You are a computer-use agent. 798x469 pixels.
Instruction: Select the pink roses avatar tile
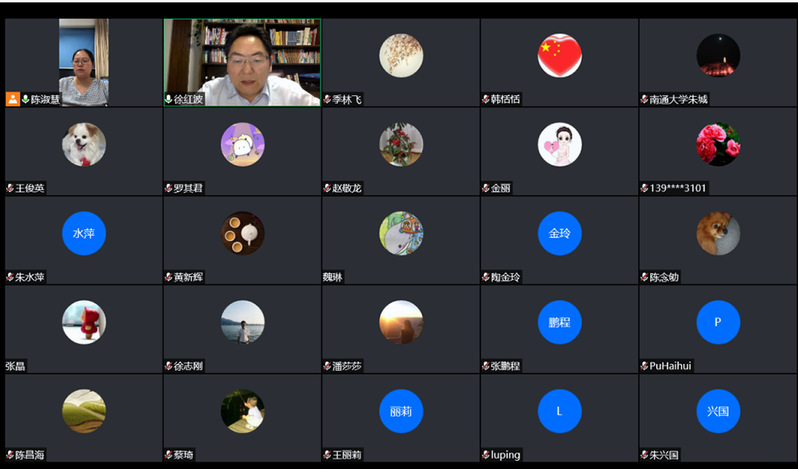[718, 144]
